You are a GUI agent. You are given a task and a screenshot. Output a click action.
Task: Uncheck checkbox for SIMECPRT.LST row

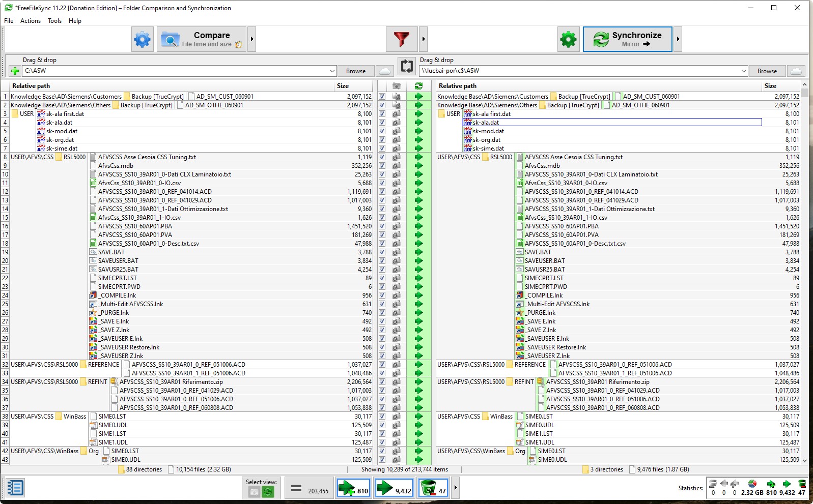coord(382,278)
